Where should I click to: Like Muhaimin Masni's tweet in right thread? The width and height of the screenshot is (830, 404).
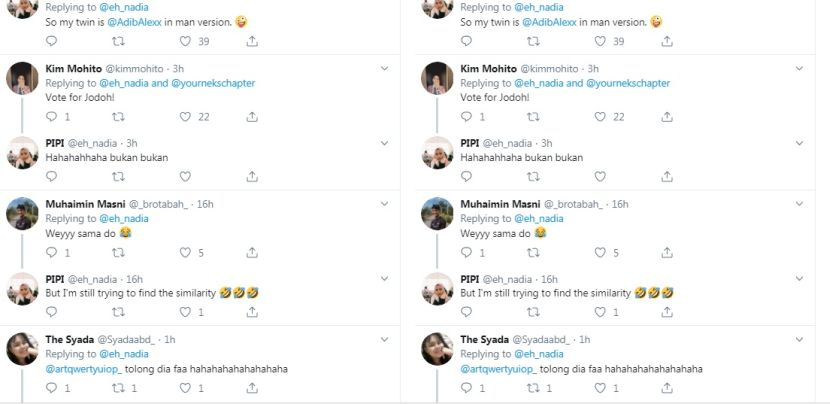tap(600, 253)
